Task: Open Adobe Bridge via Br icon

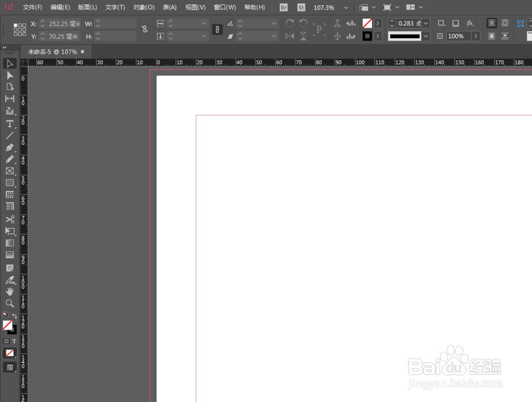Action: (x=284, y=7)
